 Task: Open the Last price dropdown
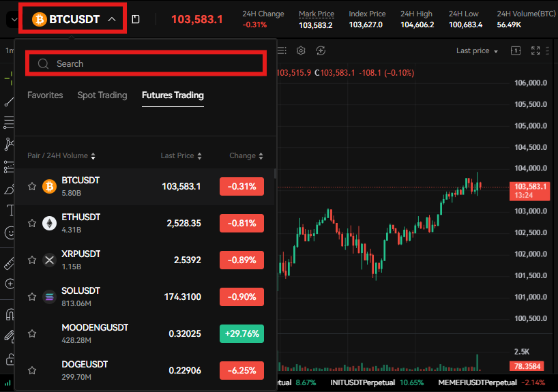point(477,51)
